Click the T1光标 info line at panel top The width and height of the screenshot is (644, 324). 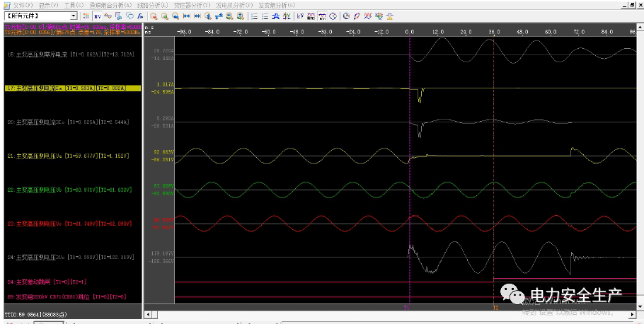click(x=73, y=27)
